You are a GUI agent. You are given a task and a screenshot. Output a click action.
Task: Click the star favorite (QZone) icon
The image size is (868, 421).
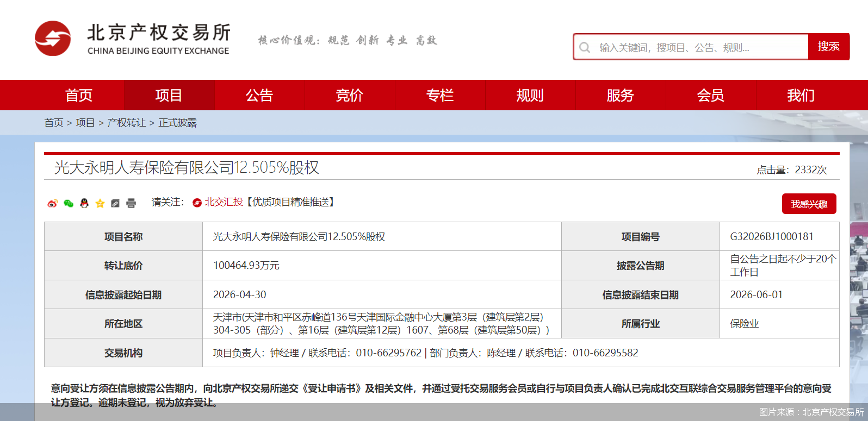(x=100, y=203)
